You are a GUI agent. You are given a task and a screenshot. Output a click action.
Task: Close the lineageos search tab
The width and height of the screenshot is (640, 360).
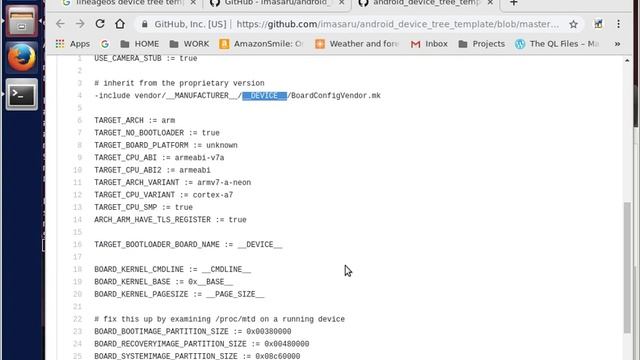(193, 3)
